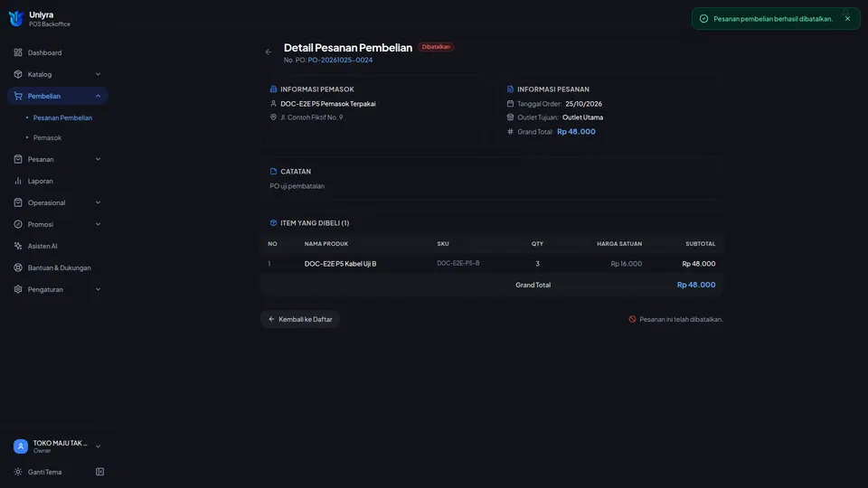Click SUBTOTAL column header

tap(700, 244)
